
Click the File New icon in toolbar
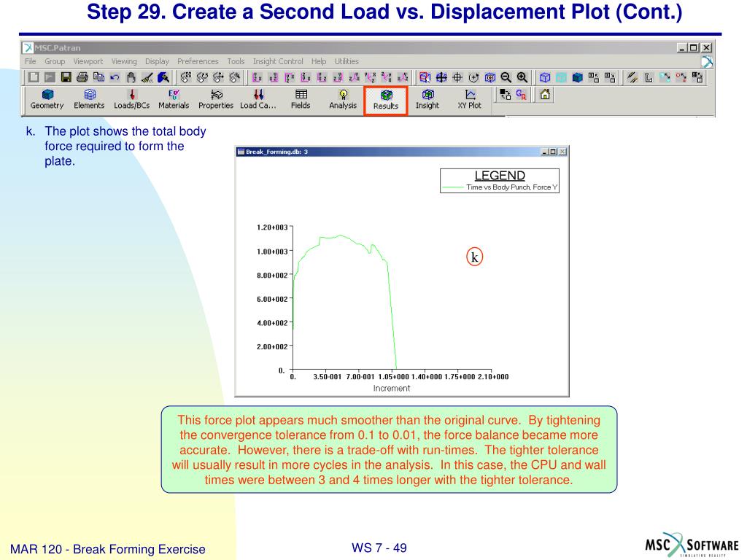(34, 77)
